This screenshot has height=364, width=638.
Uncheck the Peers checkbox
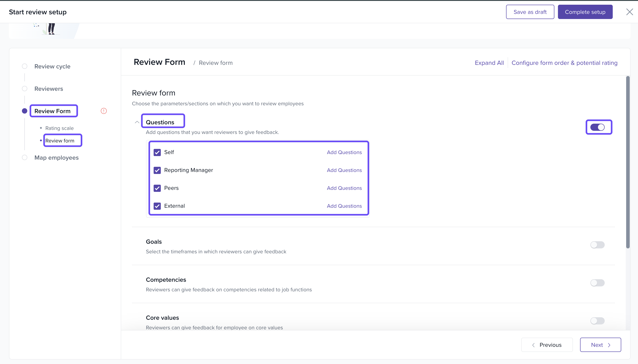click(157, 188)
